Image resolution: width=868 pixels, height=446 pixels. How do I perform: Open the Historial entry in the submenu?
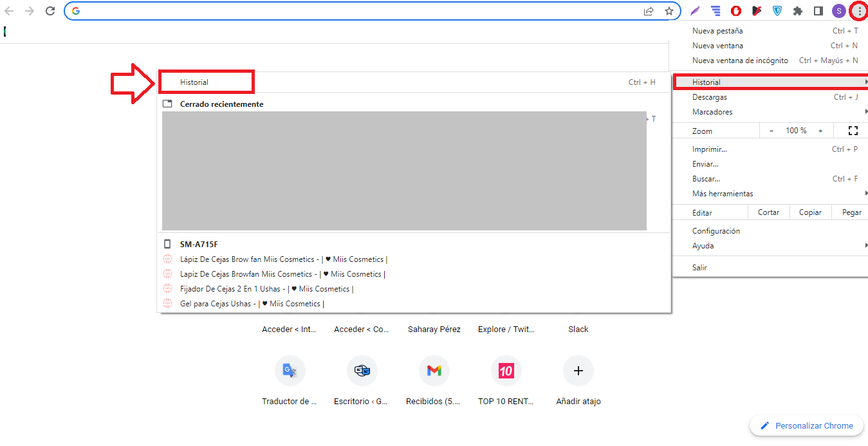click(414, 82)
